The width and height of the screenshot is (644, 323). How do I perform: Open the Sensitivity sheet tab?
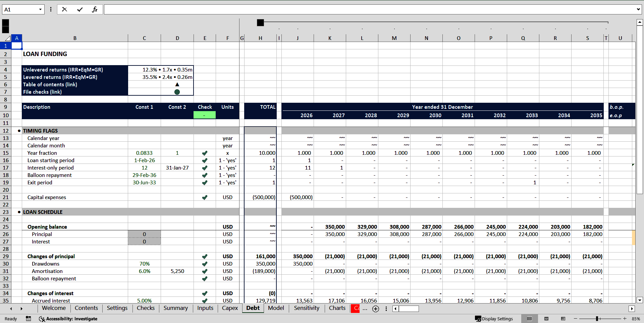(x=307, y=308)
